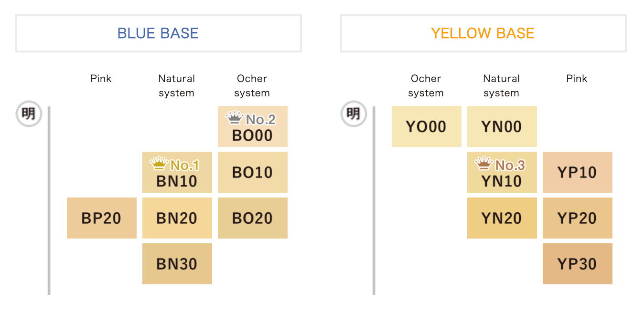Viewport: 644px width, 312px height.
Task: Choose the YP30 shade swatch
Action: (x=578, y=264)
